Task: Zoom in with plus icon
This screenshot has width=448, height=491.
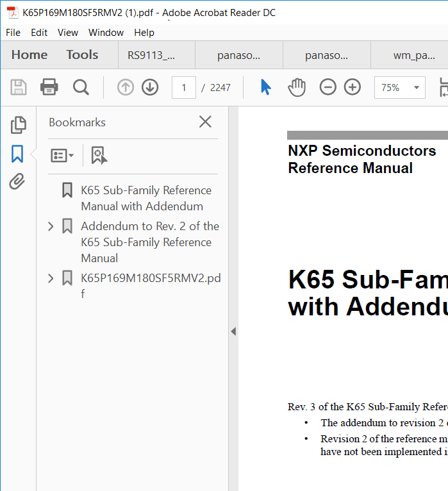Action: pyautogui.click(x=353, y=87)
